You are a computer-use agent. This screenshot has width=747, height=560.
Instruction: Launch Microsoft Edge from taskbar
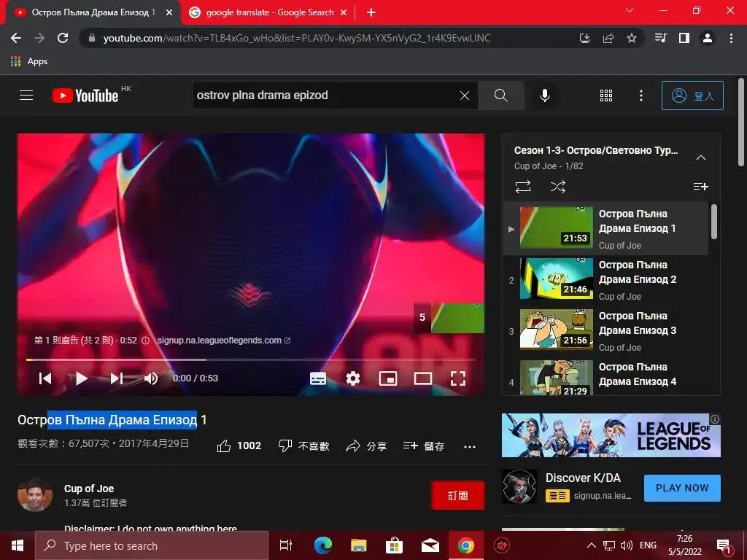(323, 545)
